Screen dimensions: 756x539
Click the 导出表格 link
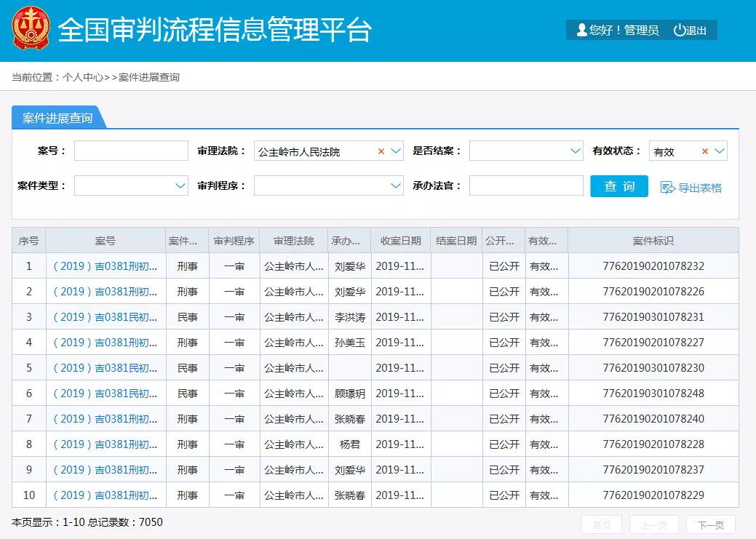[699, 188]
